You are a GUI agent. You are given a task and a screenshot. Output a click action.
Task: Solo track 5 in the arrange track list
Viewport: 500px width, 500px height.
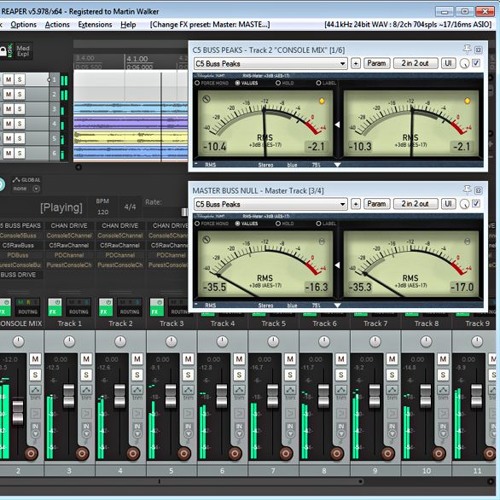pyautogui.click(x=19, y=138)
